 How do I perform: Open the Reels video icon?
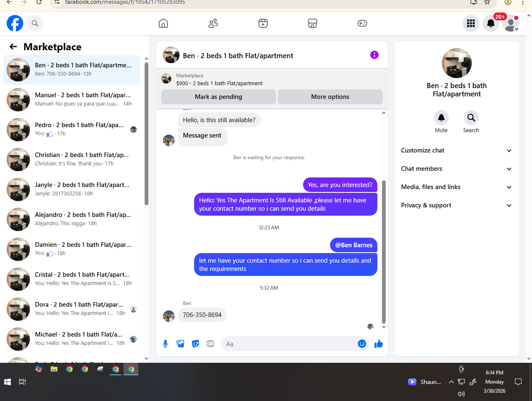263,23
